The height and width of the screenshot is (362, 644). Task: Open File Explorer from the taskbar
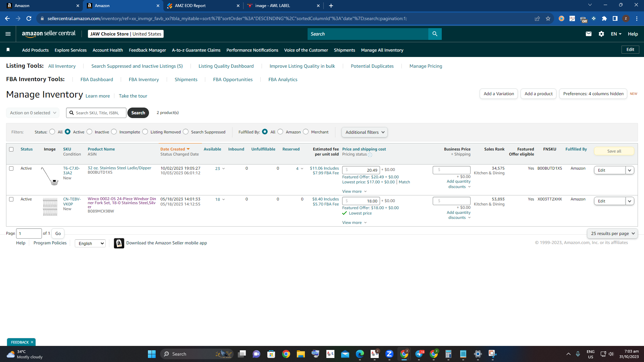point(301,354)
